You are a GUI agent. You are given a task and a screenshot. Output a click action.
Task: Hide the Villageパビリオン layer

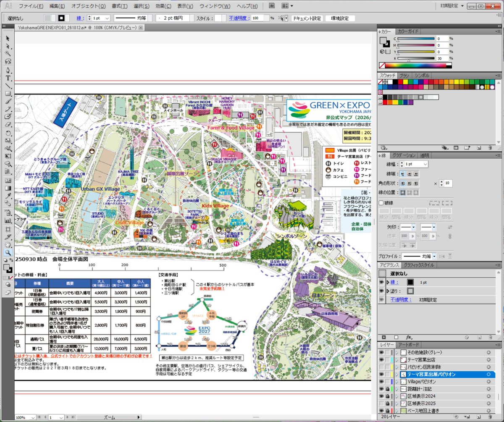pyautogui.click(x=381, y=382)
